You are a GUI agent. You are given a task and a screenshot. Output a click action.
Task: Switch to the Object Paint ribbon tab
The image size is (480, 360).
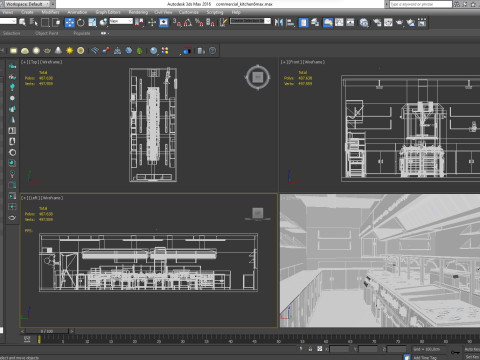click(x=47, y=33)
